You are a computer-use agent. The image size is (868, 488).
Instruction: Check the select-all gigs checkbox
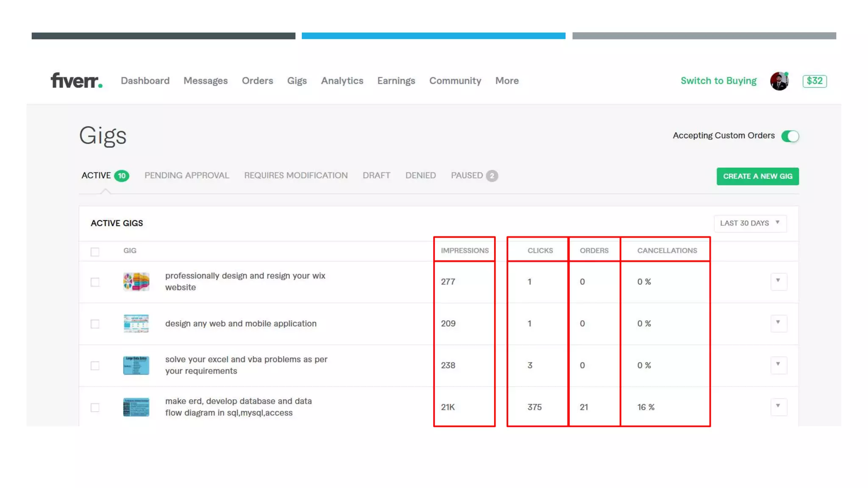click(x=95, y=252)
